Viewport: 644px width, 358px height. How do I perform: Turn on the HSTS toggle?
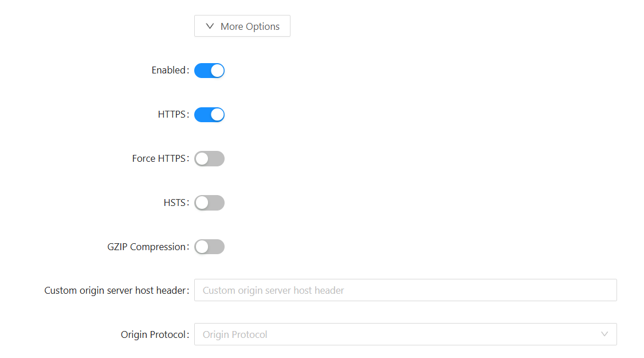pos(209,203)
